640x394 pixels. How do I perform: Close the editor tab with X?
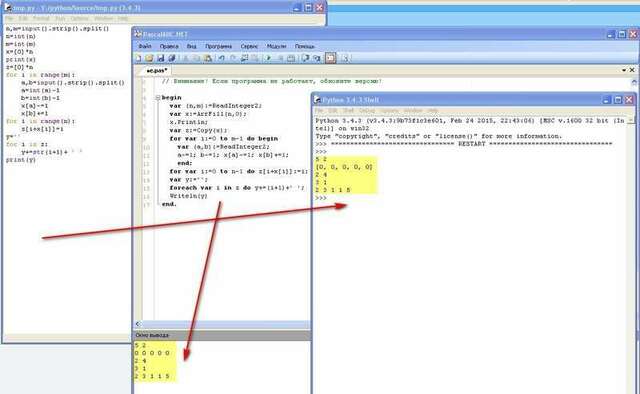coord(632,70)
